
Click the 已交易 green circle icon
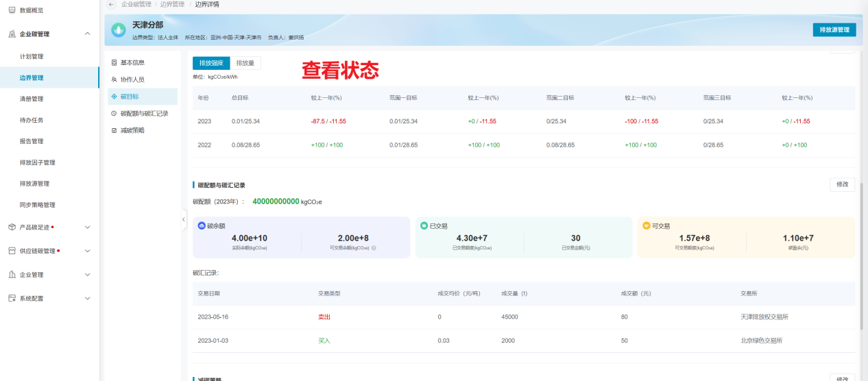[x=424, y=225]
